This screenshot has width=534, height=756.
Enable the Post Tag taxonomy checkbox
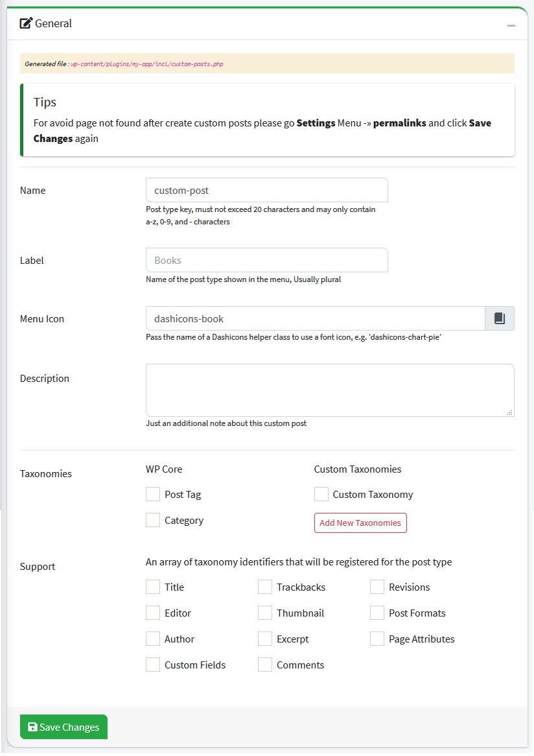click(153, 494)
